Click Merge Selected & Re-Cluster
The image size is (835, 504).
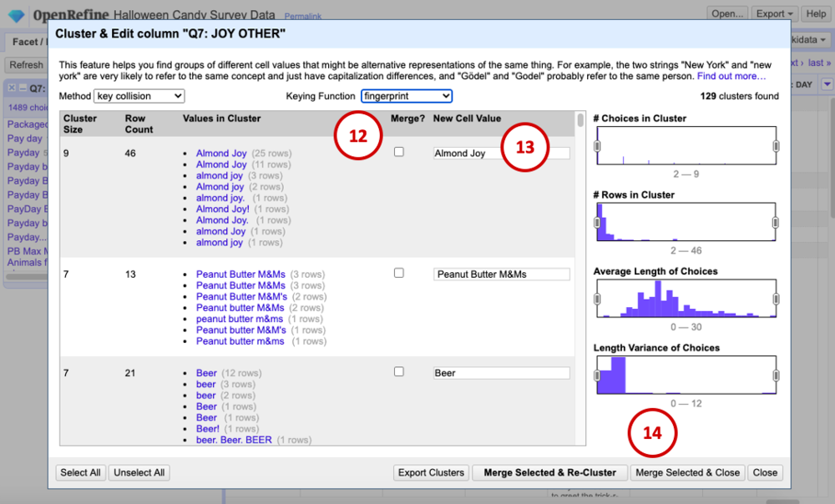tap(549, 472)
